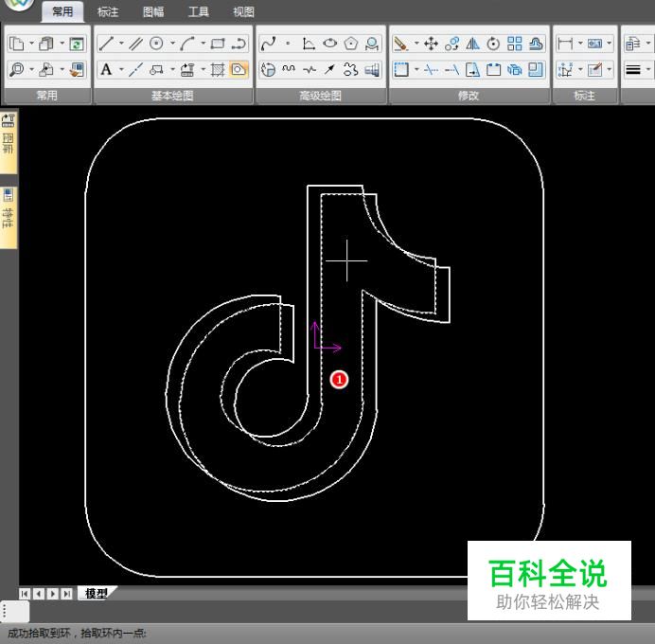Select the Arc drawing tool
Viewport: 655px width, 644px height.
pos(187,44)
